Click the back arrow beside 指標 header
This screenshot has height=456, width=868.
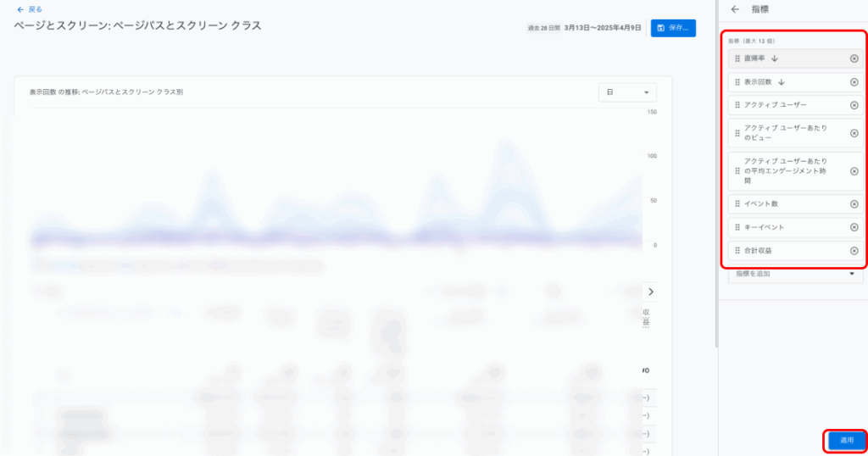point(735,9)
